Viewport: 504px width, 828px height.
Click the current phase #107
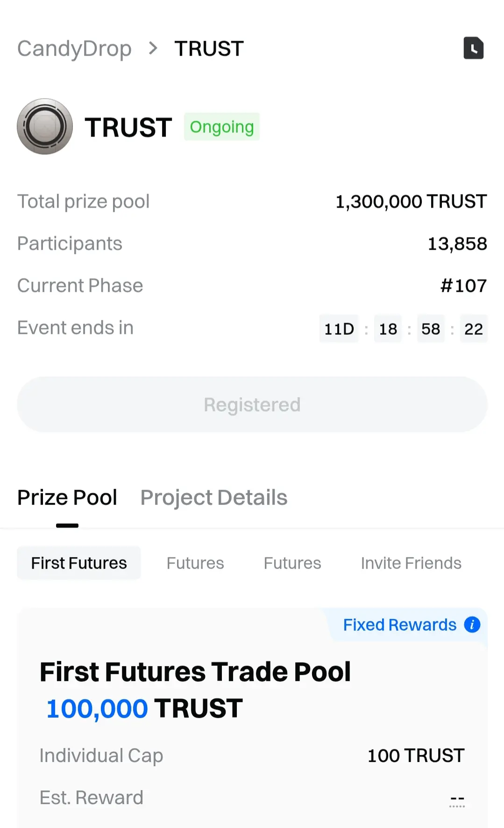463,286
